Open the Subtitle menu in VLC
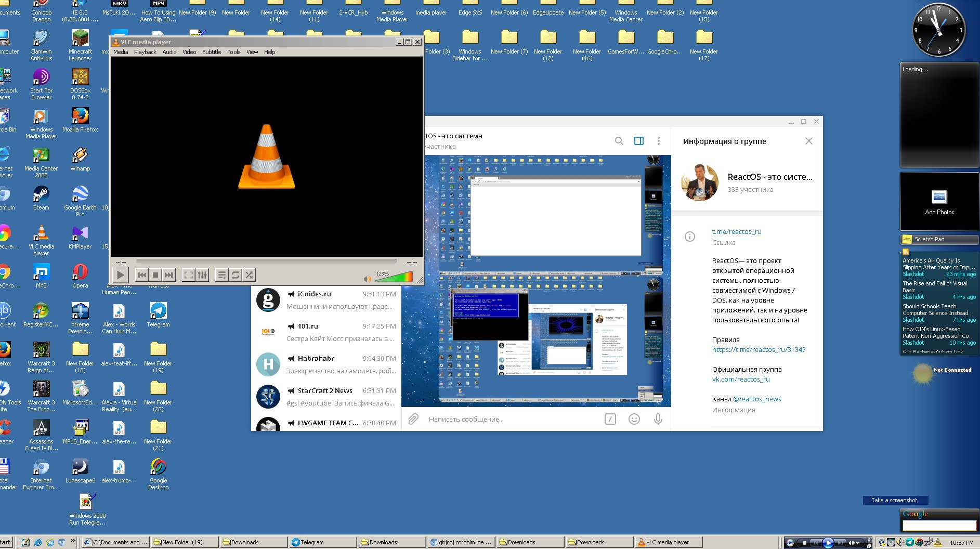 tap(212, 52)
